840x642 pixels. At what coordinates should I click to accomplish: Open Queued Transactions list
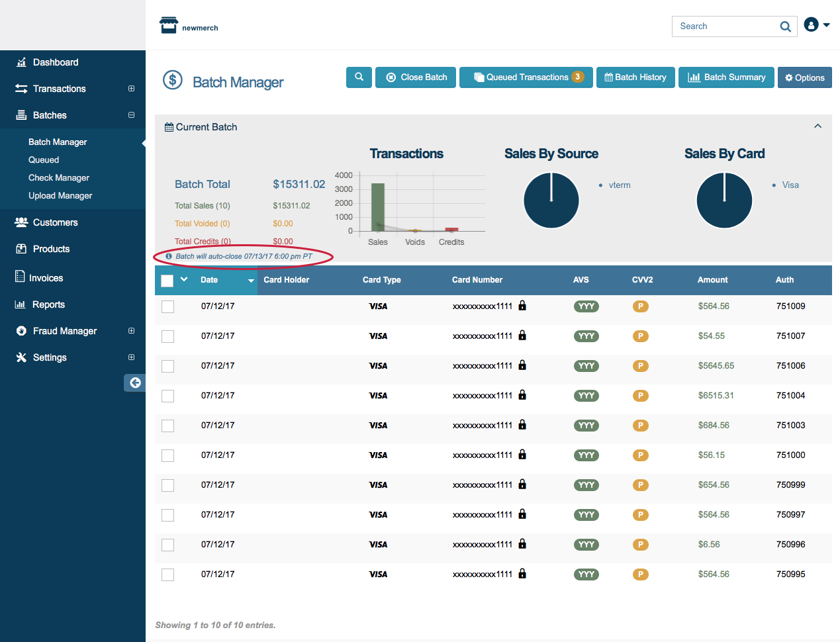tap(528, 77)
